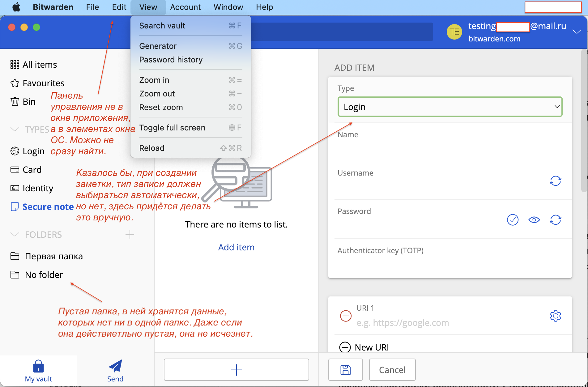Collapse the TYPES section chevron

coord(15,129)
